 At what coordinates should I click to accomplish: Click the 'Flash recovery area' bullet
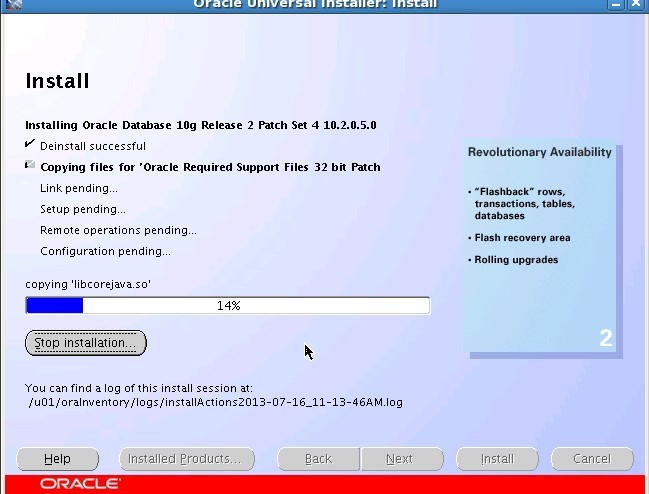(x=522, y=238)
